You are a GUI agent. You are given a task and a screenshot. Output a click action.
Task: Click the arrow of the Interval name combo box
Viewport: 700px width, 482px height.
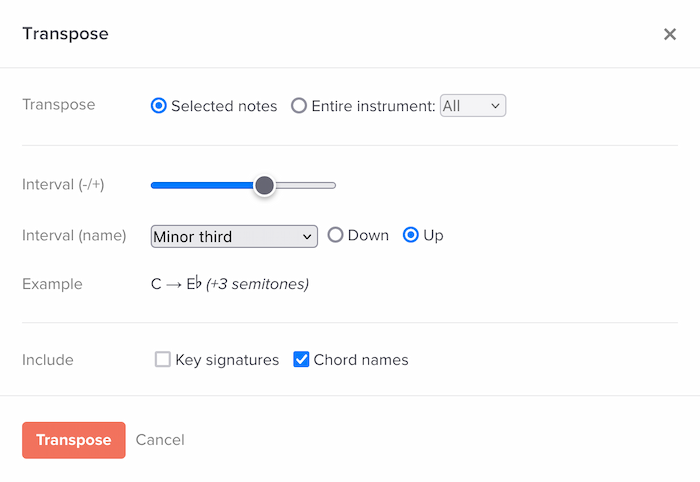[307, 236]
